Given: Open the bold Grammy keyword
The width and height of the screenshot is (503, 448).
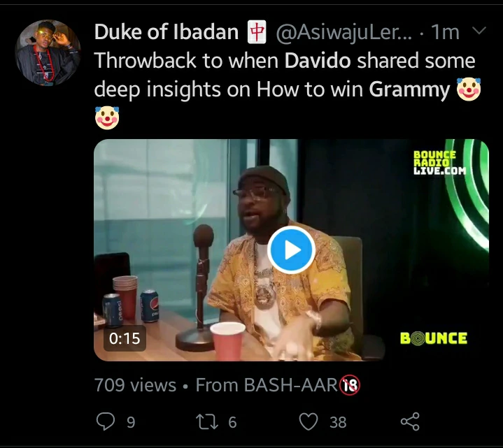Looking at the screenshot, I should [409, 90].
